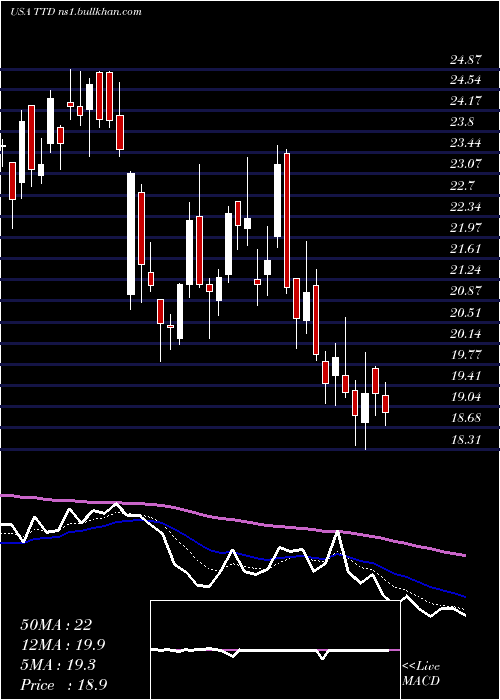Click the 12MA : 19.9 readout
This screenshot has width=500, height=700.
click(63, 645)
